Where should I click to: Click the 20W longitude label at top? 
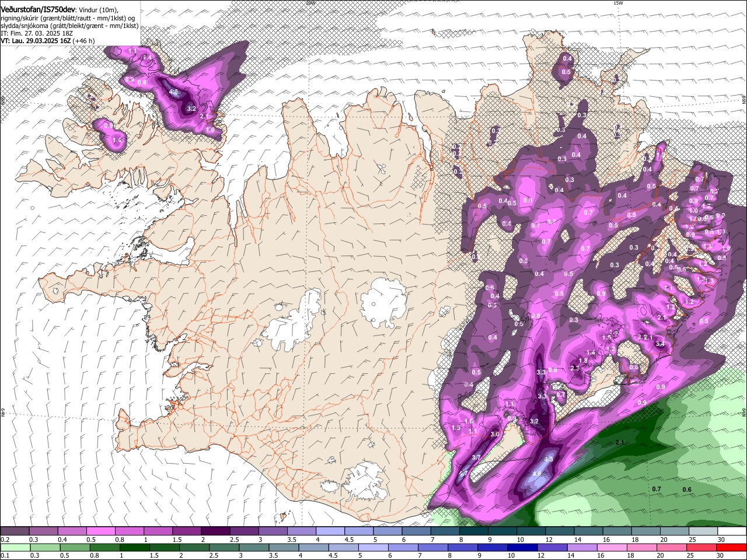click(x=310, y=3)
